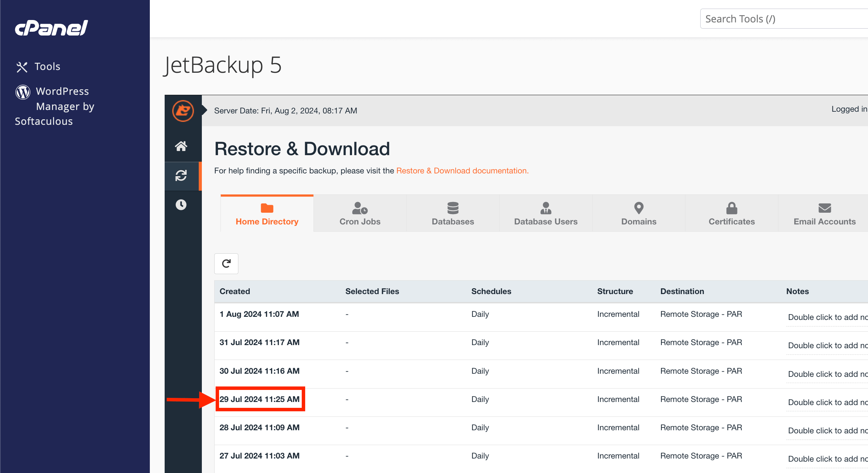Select the 29 Jul 2024 11:25 AM backup
The image size is (868, 473).
pos(259,399)
